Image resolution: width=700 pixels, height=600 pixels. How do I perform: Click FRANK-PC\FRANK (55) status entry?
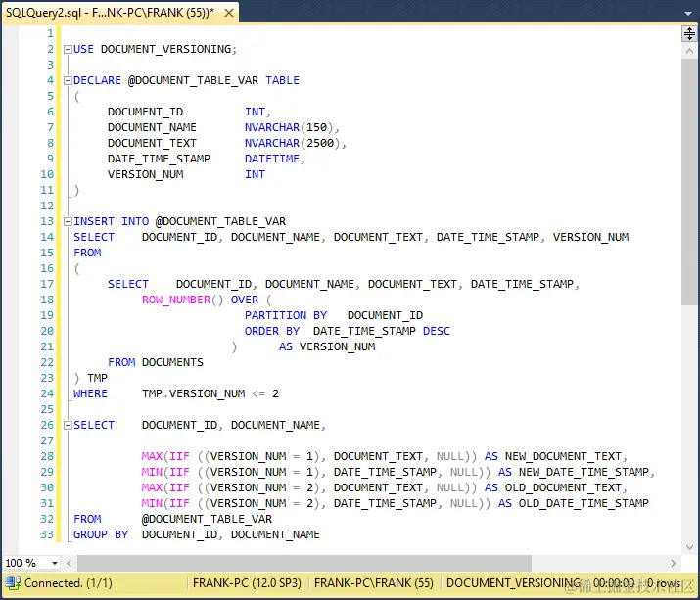point(374,583)
